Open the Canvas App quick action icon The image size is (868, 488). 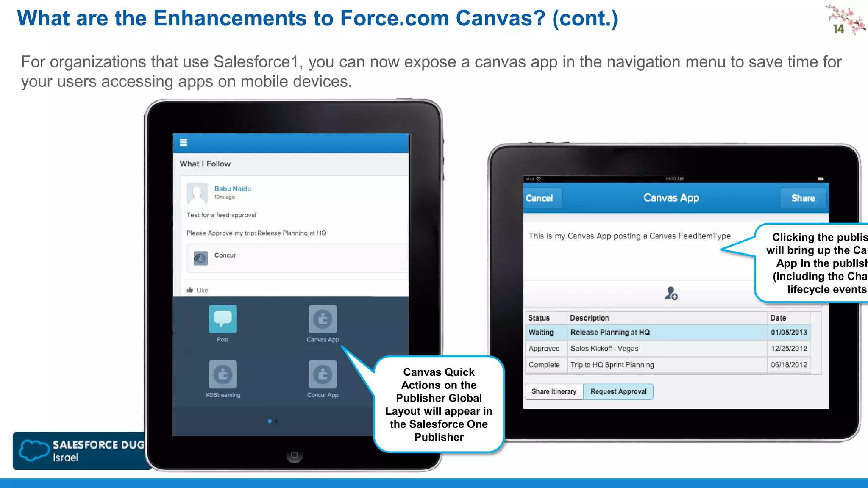coord(323,319)
